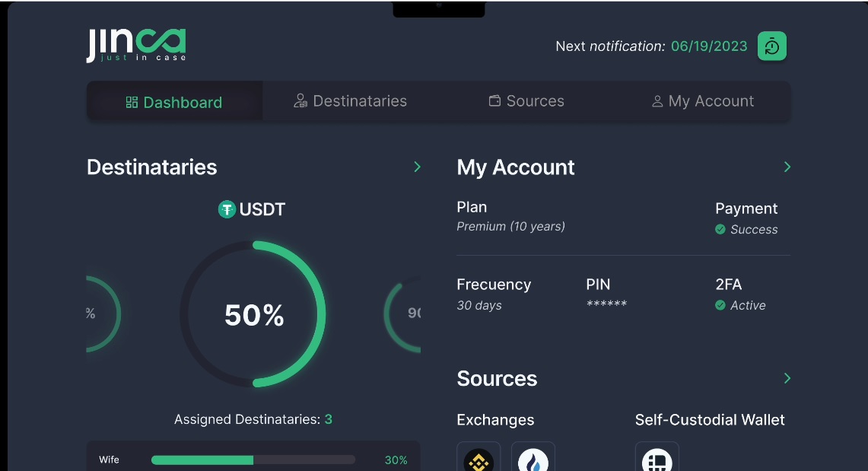Image resolution: width=868 pixels, height=471 pixels.
Task: Go to the My Account tab
Action: point(703,101)
